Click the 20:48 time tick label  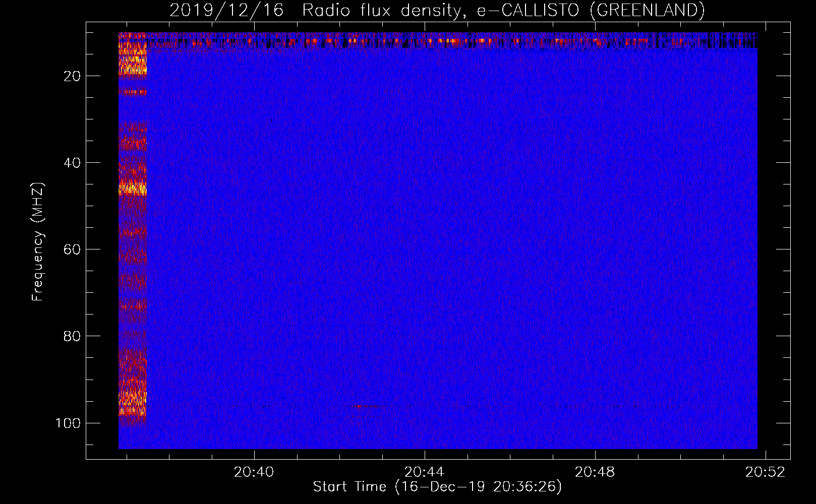(x=595, y=472)
